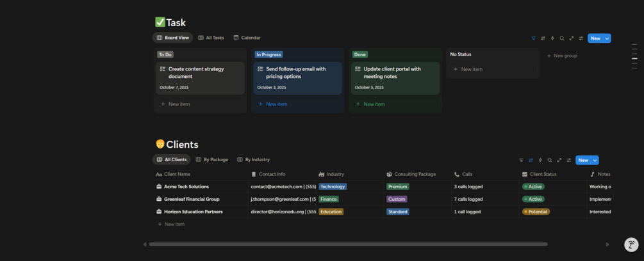644x261 pixels.
Task: Add New item in No Status column
Action: (x=492, y=69)
